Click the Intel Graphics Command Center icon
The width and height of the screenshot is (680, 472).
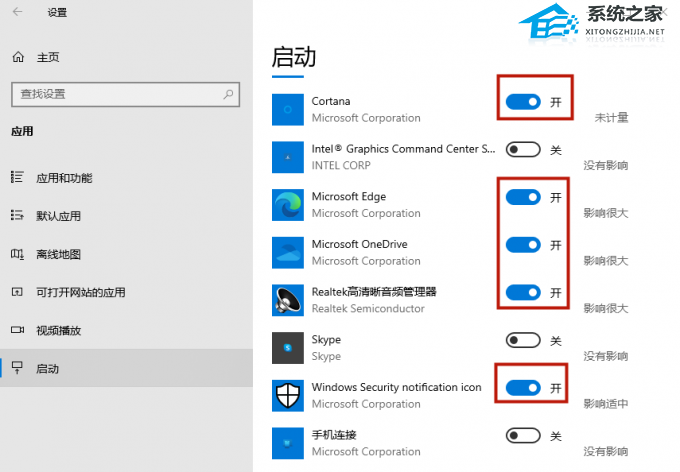(x=288, y=157)
